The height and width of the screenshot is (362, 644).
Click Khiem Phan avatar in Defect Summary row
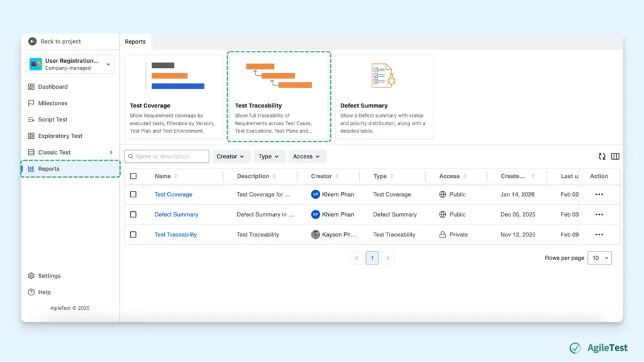click(316, 214)
